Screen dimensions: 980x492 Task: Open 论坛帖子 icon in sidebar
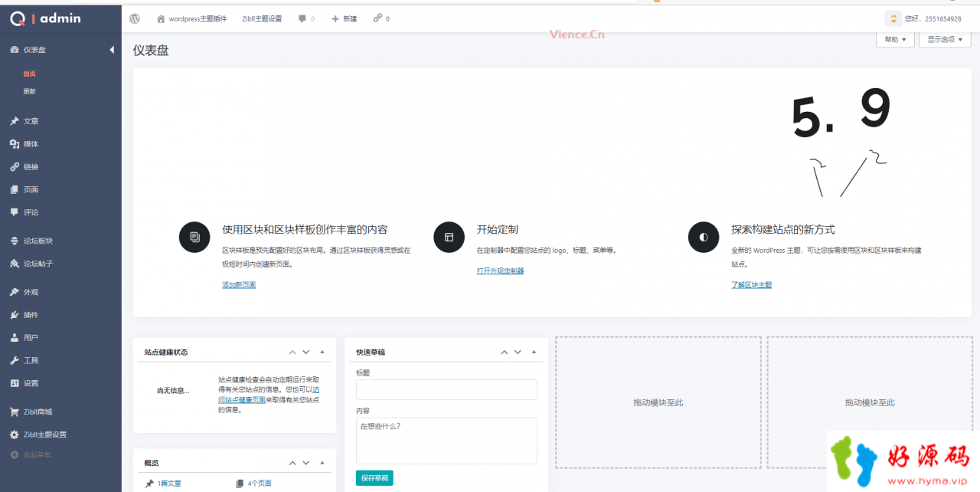pos(15,264)
